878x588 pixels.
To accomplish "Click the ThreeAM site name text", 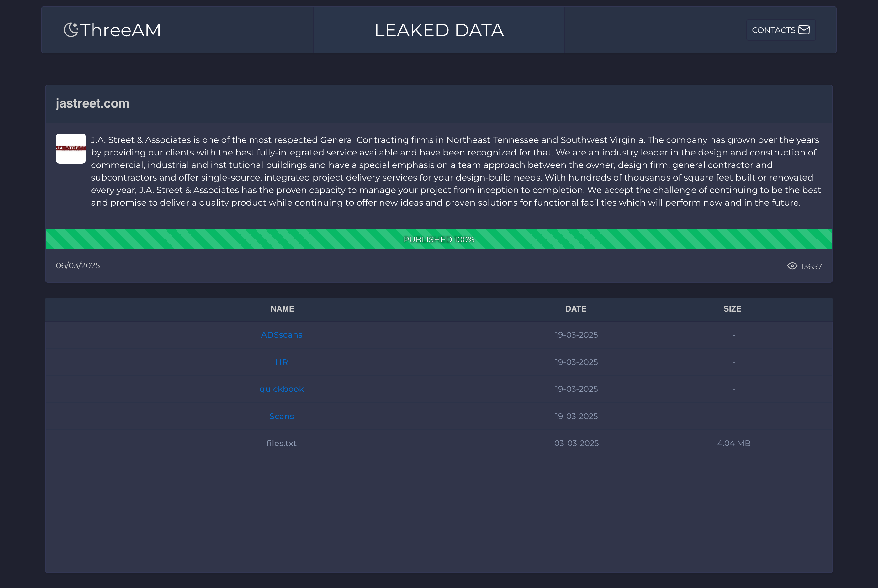I will (x=120, y=30).
